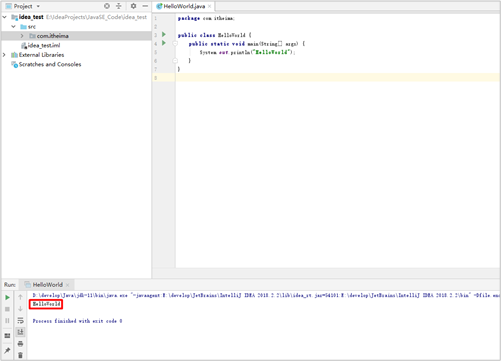Close the HelloWorld.java editor tab

tap(209, 6)
